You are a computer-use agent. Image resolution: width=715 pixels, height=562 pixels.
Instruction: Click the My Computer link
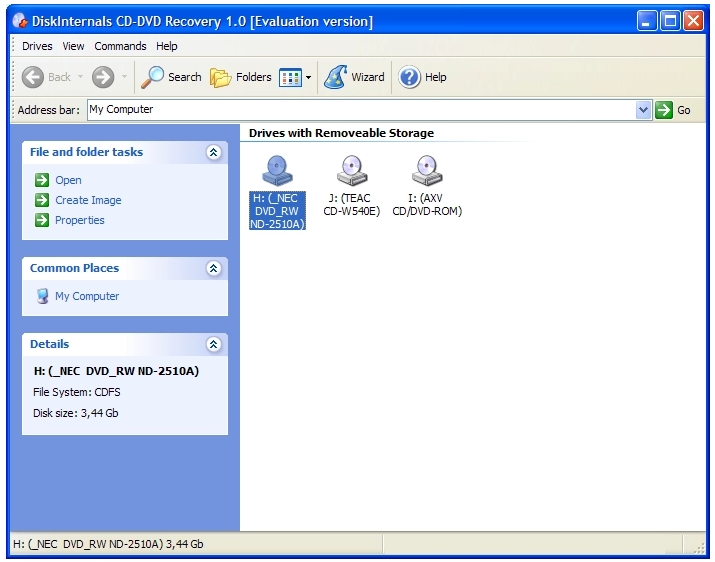[x=87, y=296]
